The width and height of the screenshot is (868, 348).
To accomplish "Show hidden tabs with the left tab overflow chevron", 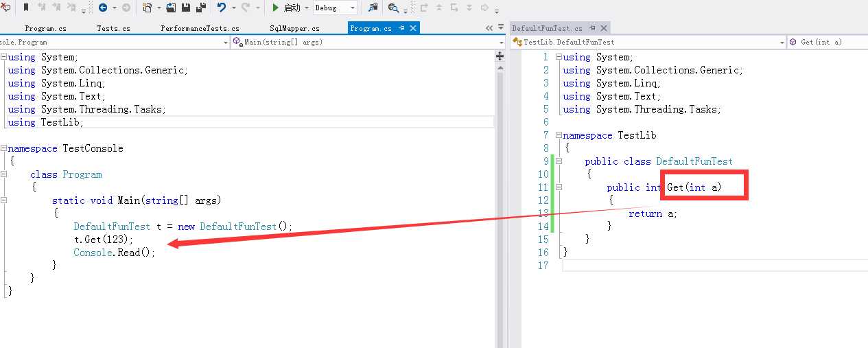I will point(489,28).
